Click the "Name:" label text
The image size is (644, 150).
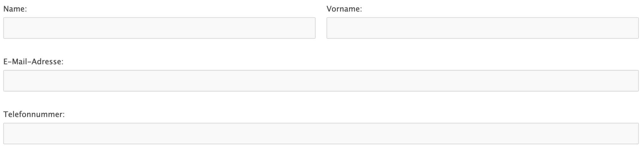click(15, 9)
